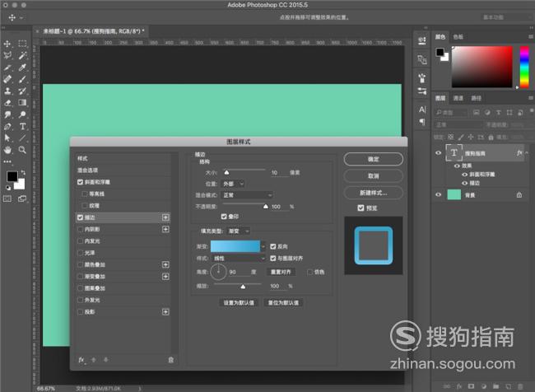Screen dimensions: 535x392
Task: Open the Edit Toolbar three-dots button
Action: [x=7, y=161]
